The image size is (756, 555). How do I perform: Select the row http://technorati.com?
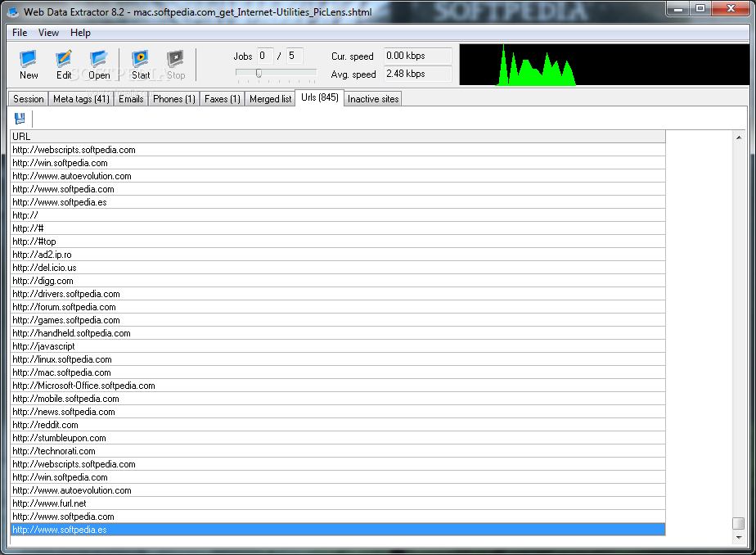pyautogui.click(x=338, y=451)
